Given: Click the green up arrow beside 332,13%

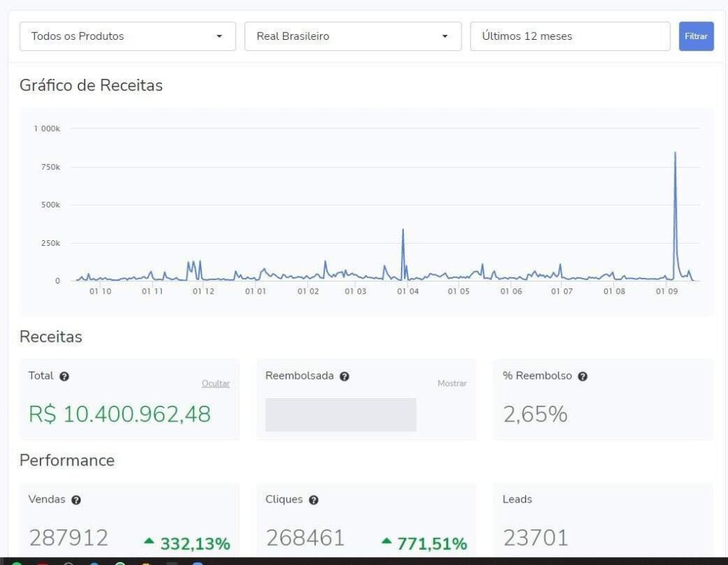Looking at the screenshot, I should click(x=149, y=542).
